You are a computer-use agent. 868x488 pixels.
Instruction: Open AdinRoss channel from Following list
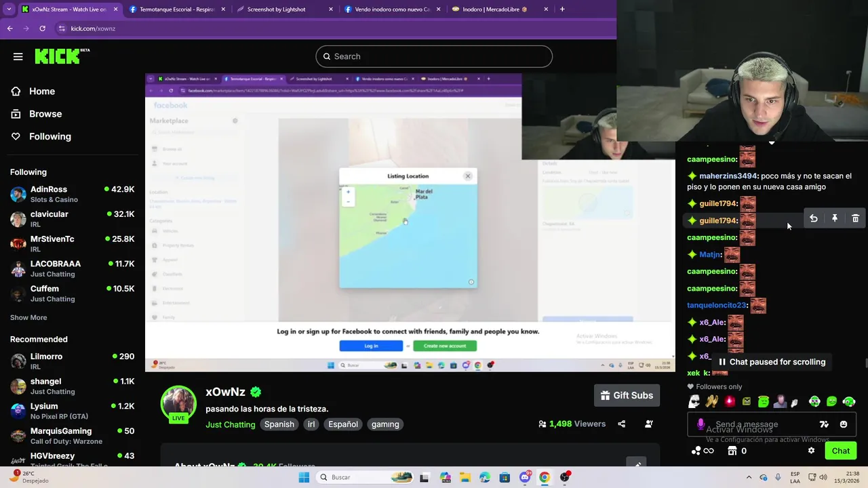pos(72,195)
